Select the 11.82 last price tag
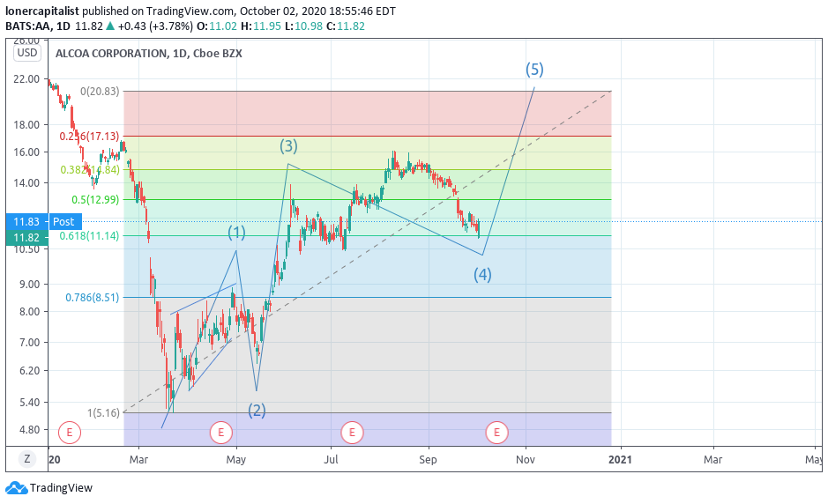This screenshot has width=828, height=504. coord(26,238)
